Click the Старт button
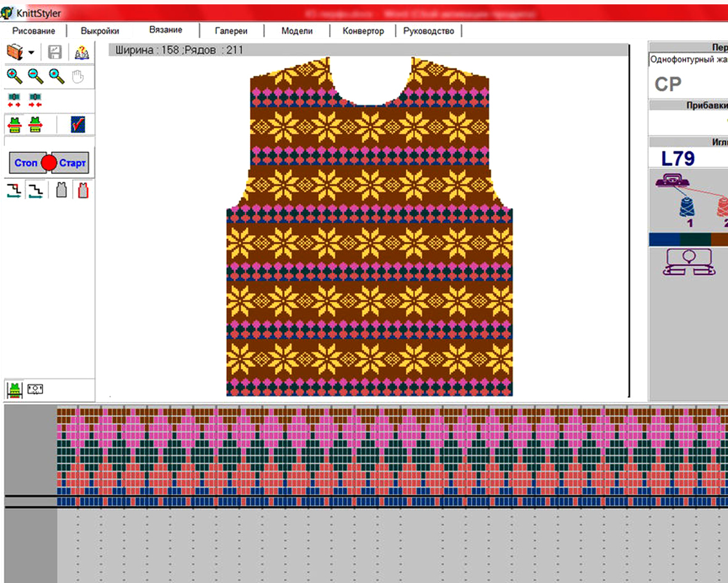The width and height of the screenshot is (728, 583). tap(72, 163)
